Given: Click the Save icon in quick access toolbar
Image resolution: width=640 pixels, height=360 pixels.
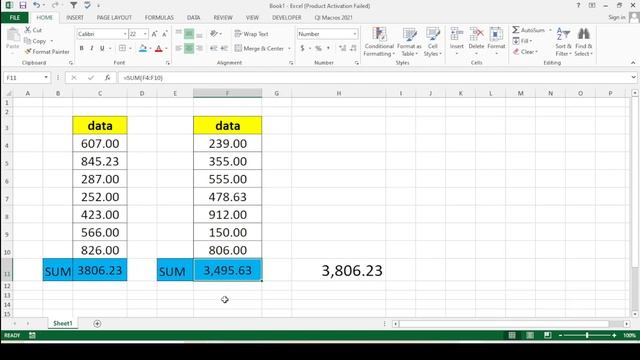Looking at the screenshot, I should 22,5.
